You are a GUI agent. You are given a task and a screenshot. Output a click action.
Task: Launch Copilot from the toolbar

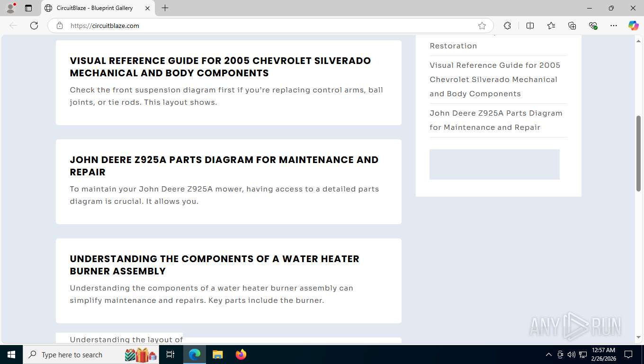tap(633, 26)
